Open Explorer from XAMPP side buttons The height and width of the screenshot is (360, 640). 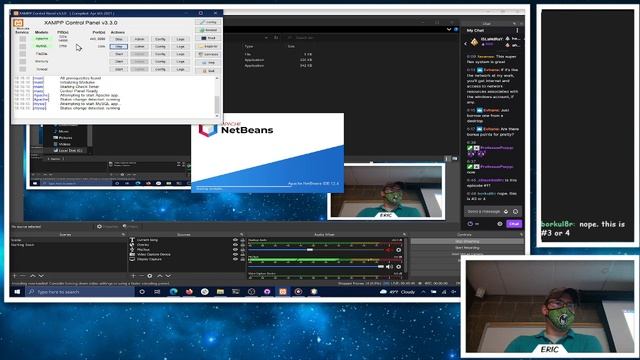[209, 47]
